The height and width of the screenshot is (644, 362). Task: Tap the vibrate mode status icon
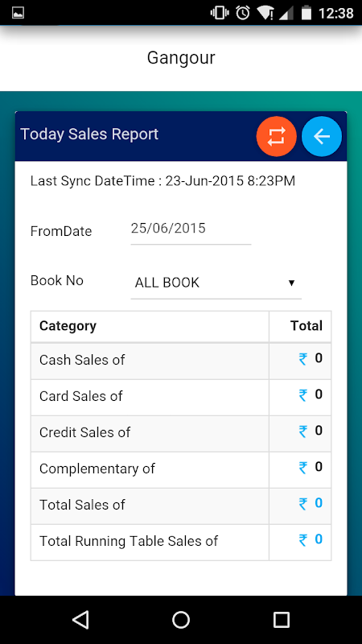coord(220,13)
